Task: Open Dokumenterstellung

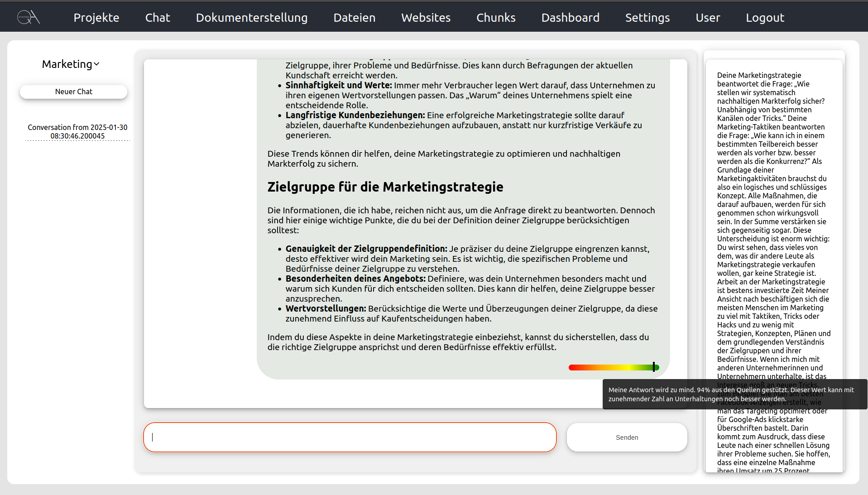Action: coord(251,17)
